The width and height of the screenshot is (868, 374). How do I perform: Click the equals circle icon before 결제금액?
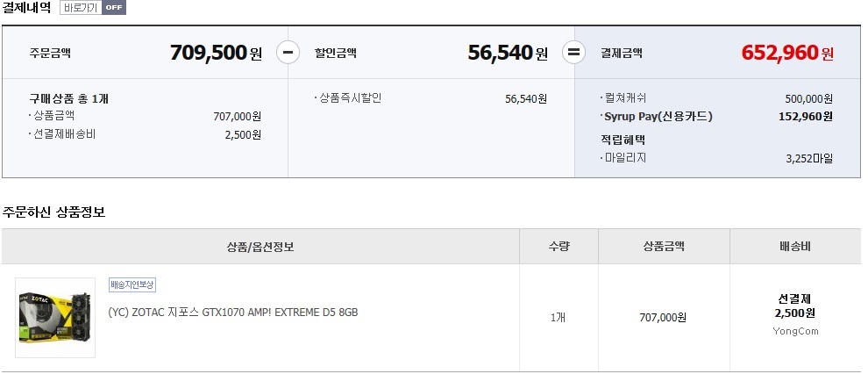(x=573, y=53)
